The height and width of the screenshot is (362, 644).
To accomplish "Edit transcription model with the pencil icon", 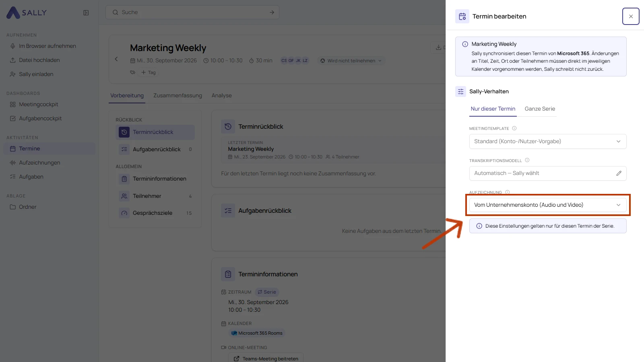I will pyautogui.click(x=619, y=173).
